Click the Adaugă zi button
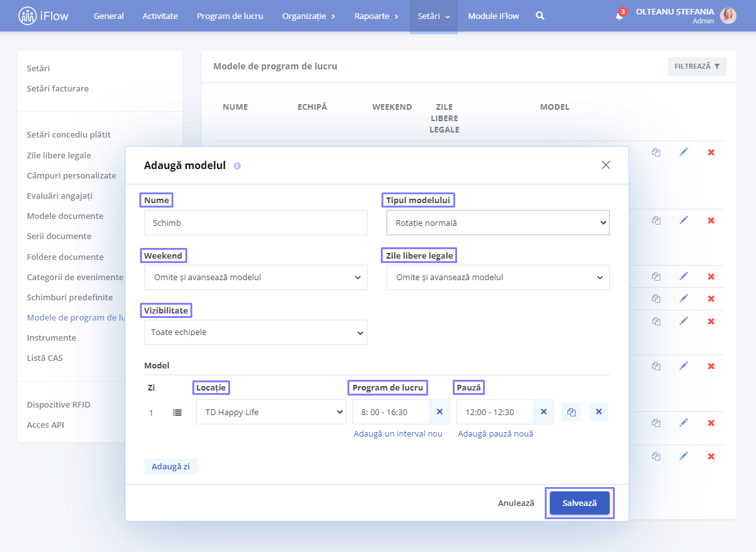Image resolution: width=756 pixels, height=552 pixels. click(171, 467)
